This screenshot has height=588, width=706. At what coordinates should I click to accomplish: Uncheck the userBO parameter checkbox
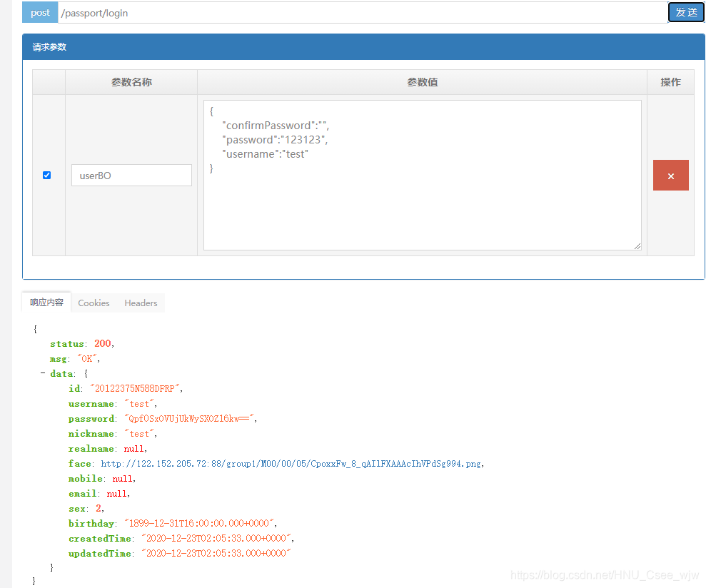tap(47, 175)
